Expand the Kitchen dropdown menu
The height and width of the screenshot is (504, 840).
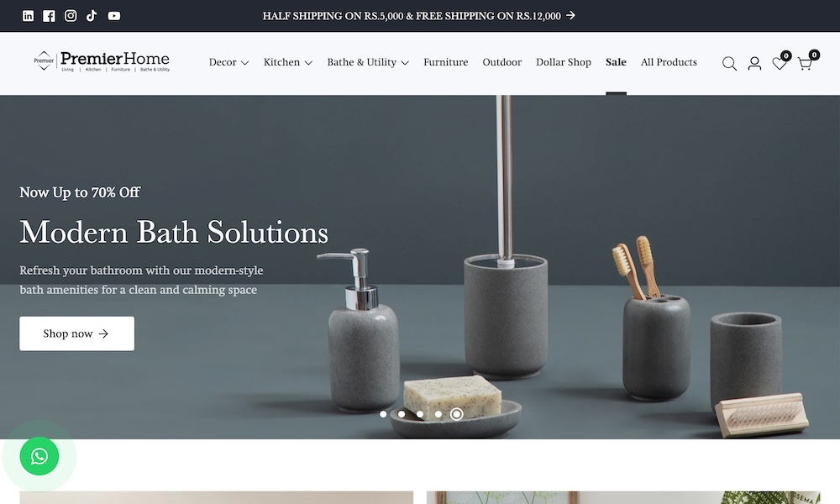point(287,62)
